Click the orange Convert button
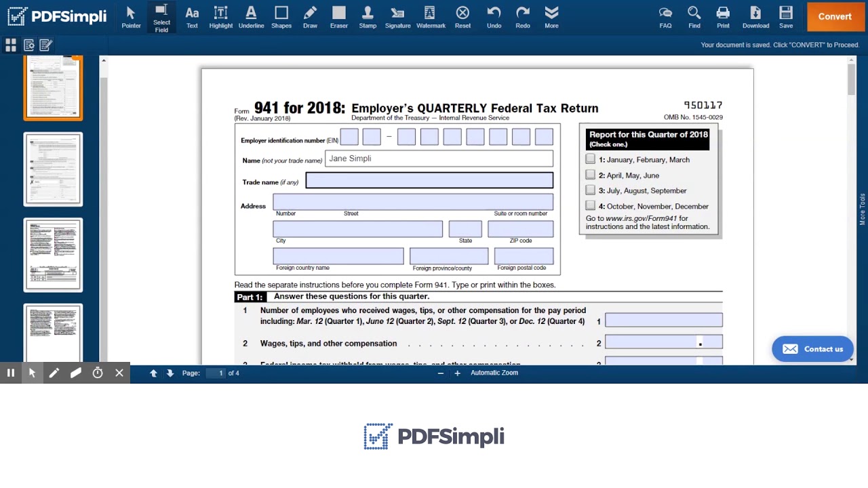Image resolution: width=868 pixels, height=488 pixels. click(835, 17)
